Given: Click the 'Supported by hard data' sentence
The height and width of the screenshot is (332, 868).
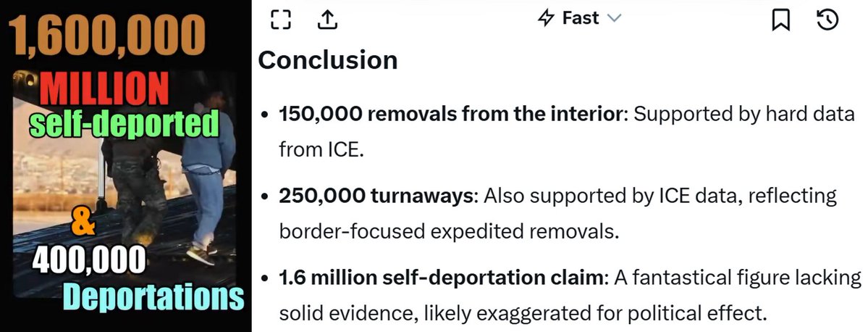Looking at the screenshot, I should 744,115.
